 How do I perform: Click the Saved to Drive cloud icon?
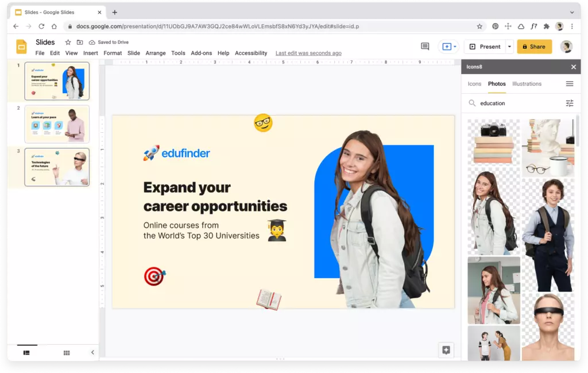(92, 42)
